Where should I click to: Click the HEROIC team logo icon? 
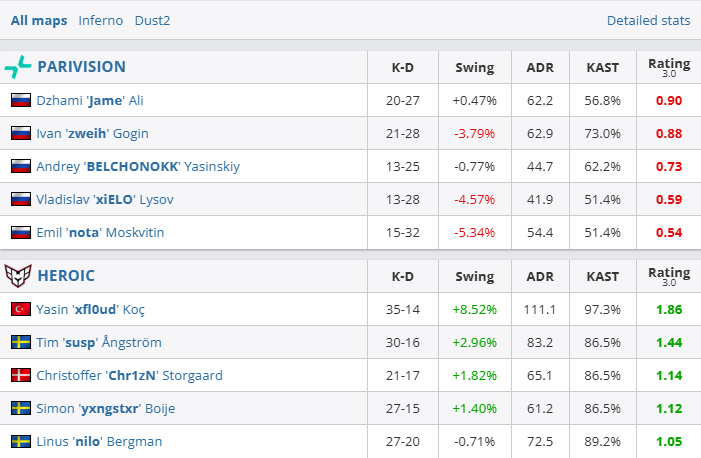pyautogui.click(x=18, y=275)
